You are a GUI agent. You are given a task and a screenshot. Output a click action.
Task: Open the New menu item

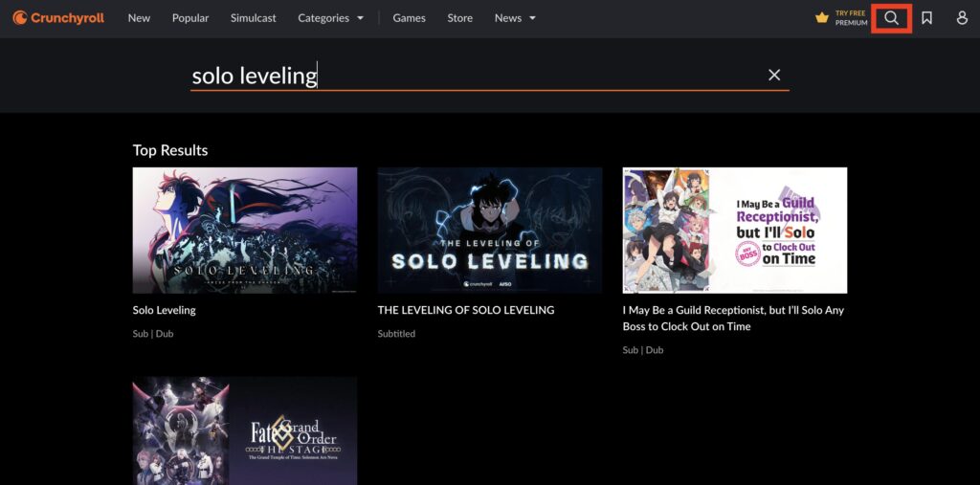tap(139, 18)
